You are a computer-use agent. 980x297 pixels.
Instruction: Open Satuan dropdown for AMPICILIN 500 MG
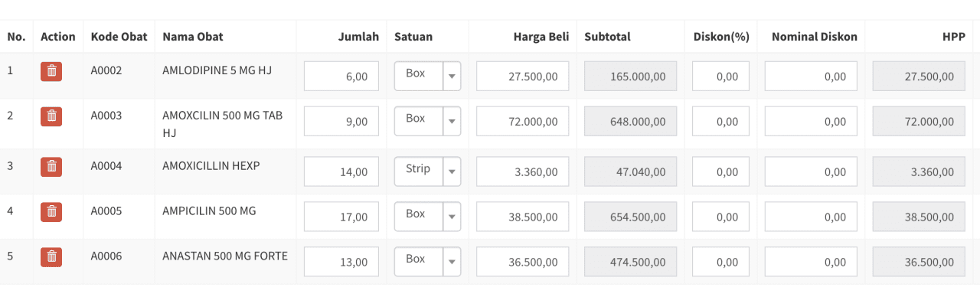pos(428,216)
